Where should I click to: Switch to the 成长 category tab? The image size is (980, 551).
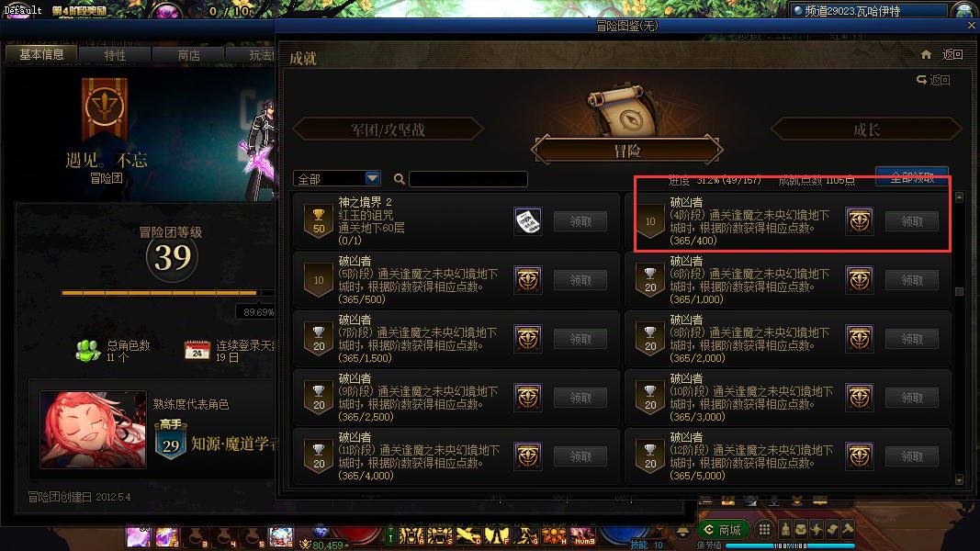[x=866, y=129]
